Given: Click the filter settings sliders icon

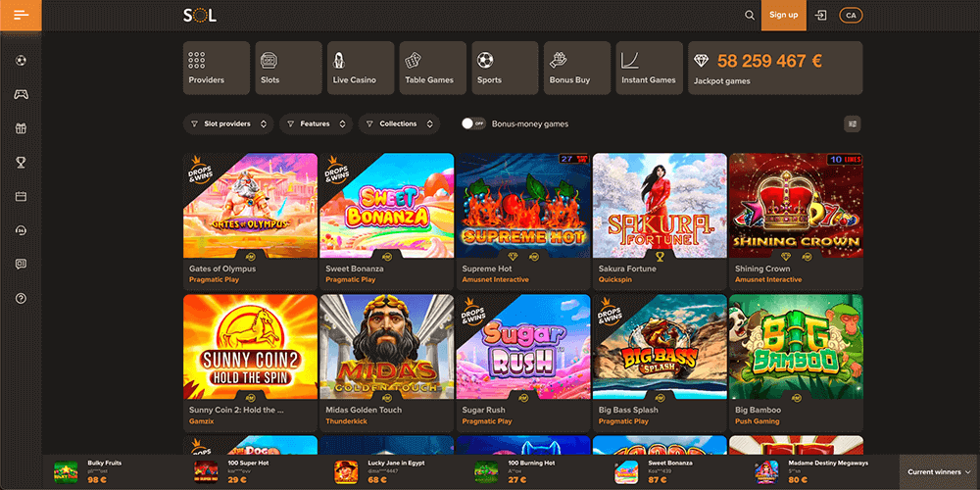Looking at the screenshot, I should coord(852,123).
